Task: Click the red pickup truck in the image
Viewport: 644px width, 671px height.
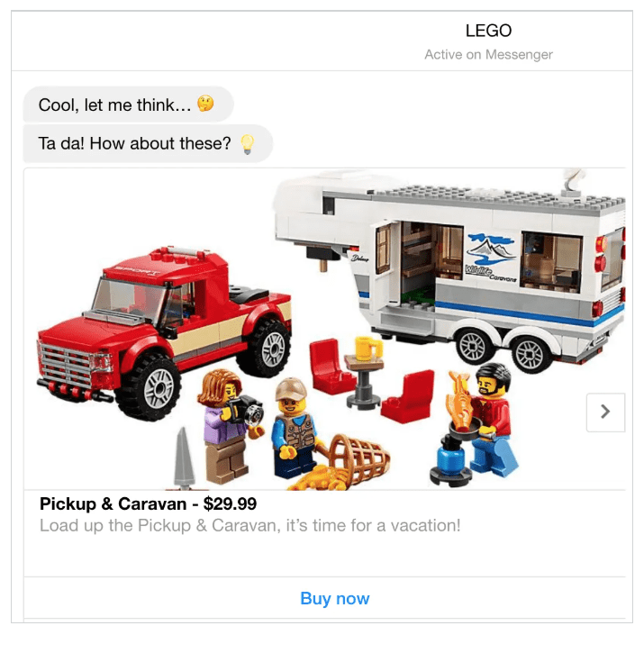Action: [165, 331]
